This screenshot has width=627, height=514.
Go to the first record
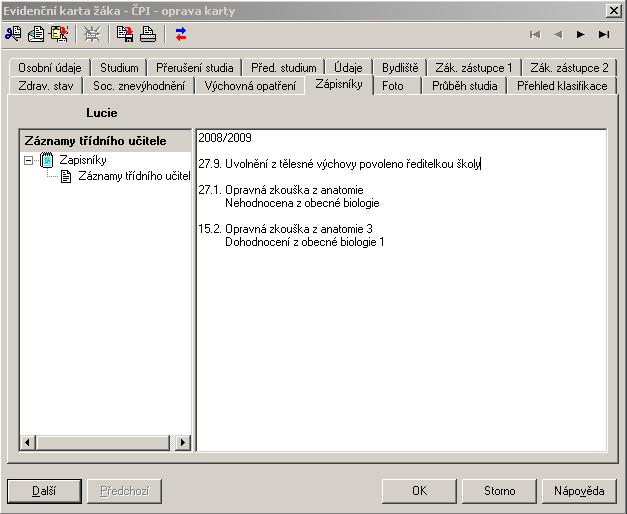pos(535,35)
